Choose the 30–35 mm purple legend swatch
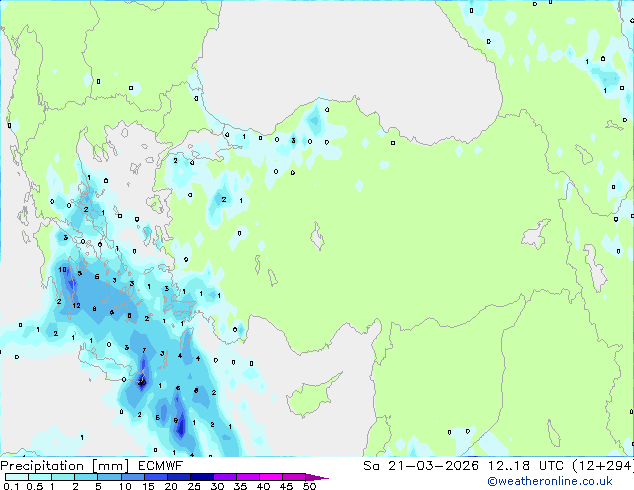 coord(225,477)
